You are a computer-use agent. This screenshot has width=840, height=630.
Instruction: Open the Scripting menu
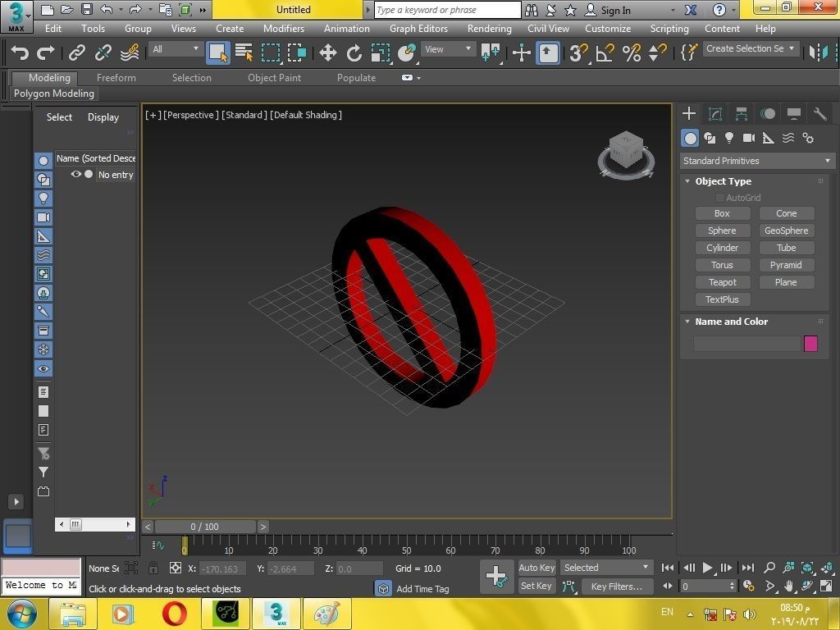(x=669, y=29)
